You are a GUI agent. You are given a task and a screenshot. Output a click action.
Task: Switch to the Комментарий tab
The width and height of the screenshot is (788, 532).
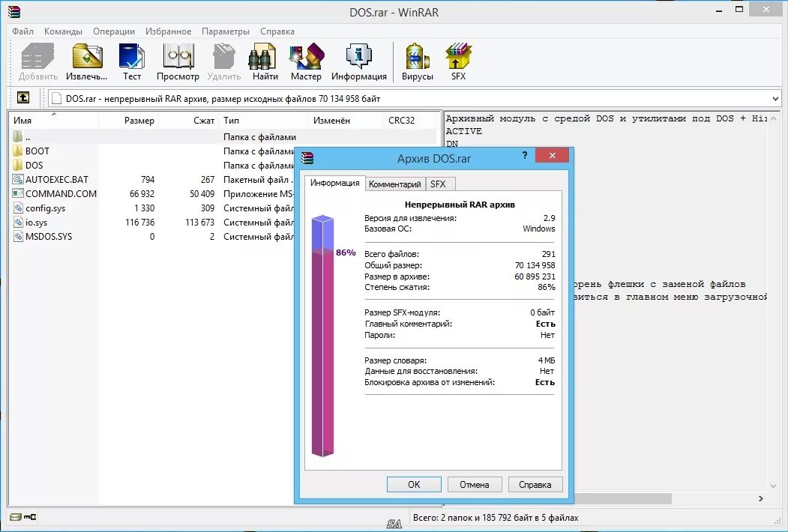click(x=395, y=184)
